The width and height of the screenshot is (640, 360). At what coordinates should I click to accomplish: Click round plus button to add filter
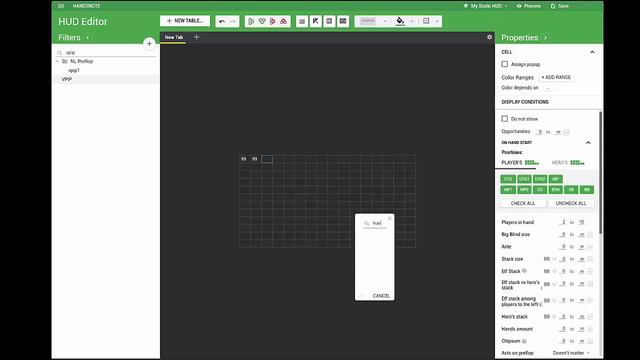149,44
